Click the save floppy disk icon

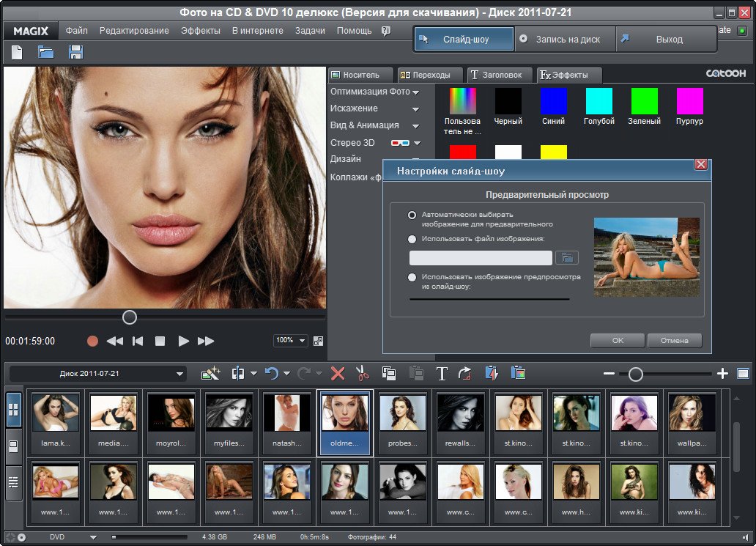(x=75, y=52)
